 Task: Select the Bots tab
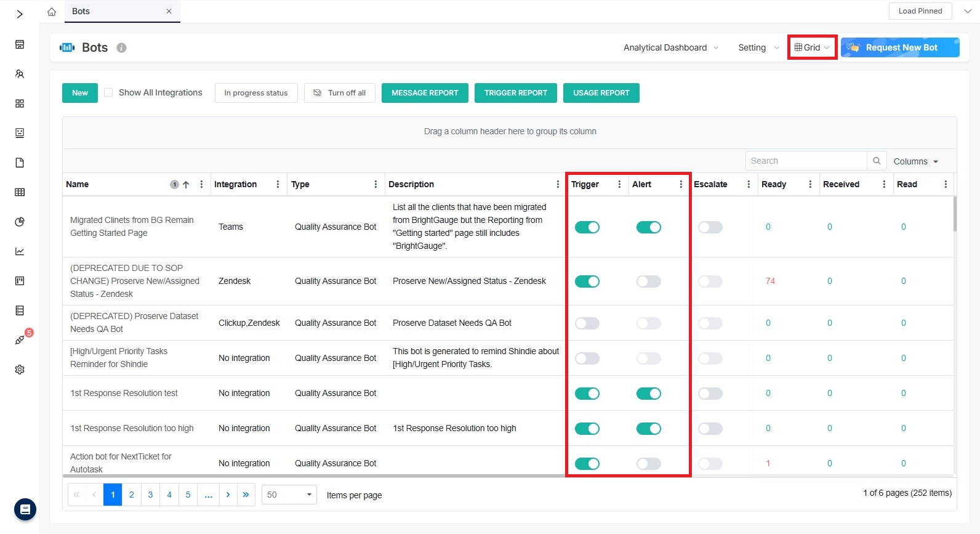click(x=81, y=11)
